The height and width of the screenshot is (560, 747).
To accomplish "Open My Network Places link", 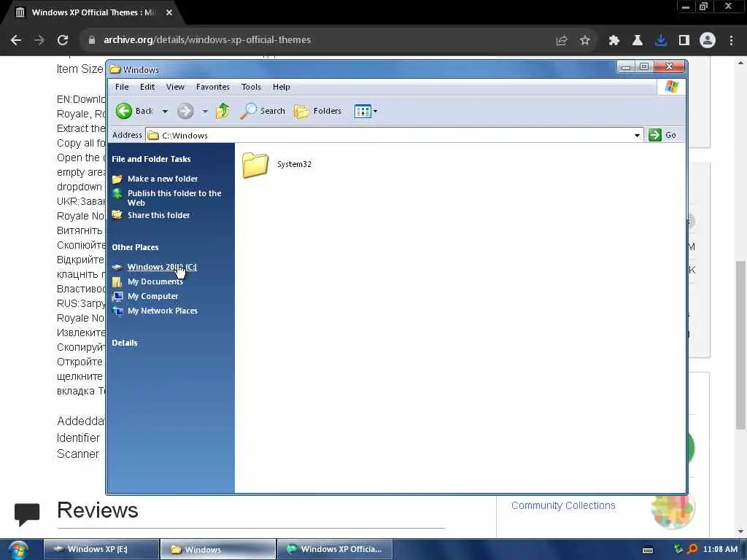I will coord(163,311).
